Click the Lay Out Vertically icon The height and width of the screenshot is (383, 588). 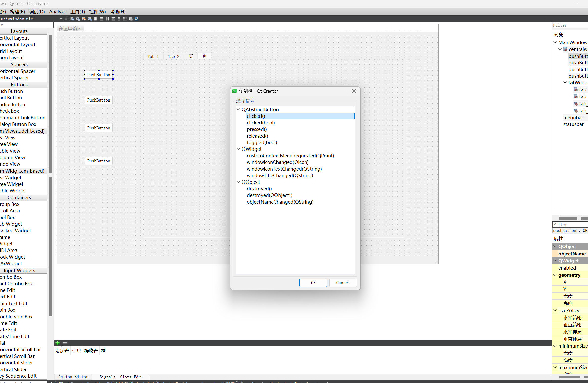point(102,19)
